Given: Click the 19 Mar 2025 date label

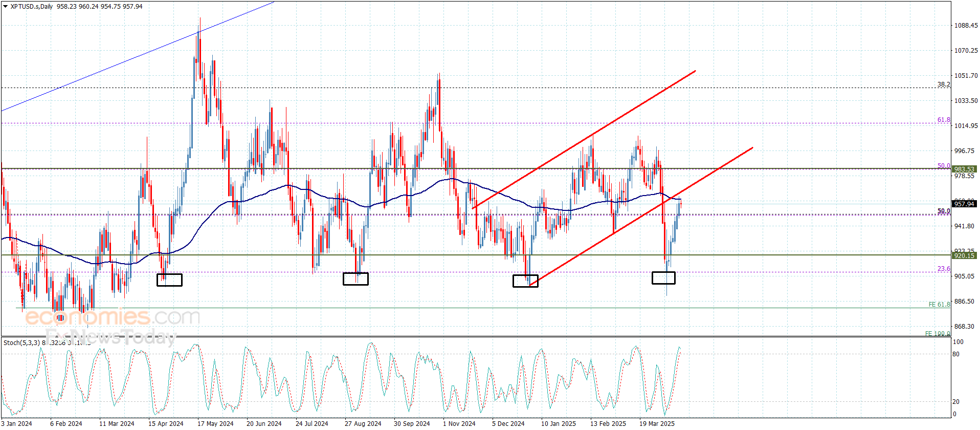Looking at the screenshot, I should click(657, 423).
